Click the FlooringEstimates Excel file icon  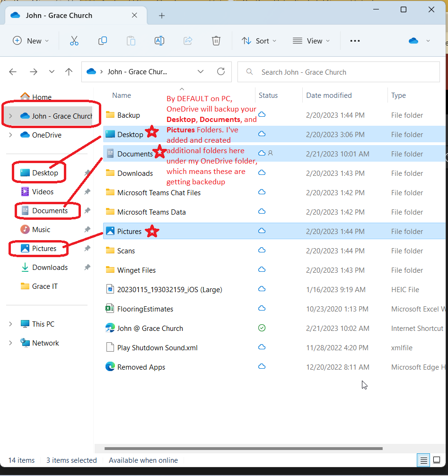(110, 309)
